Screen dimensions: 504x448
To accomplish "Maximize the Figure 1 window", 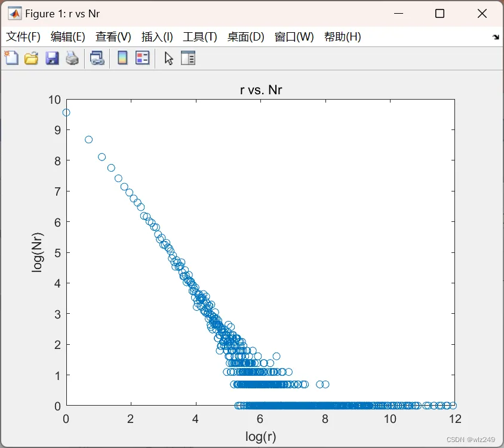I will (x=440, y=14).
